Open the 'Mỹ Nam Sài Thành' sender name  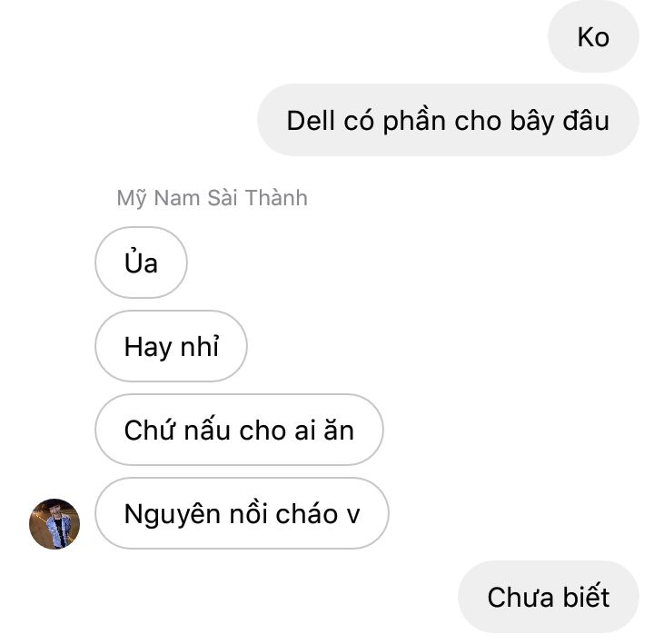pyautogui.click(x=212, y=198)
